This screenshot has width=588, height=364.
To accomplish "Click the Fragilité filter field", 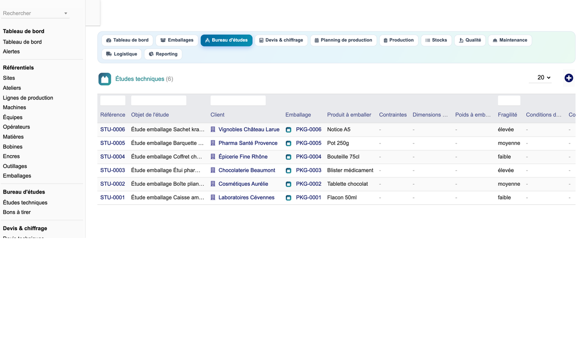I will 509,100.
